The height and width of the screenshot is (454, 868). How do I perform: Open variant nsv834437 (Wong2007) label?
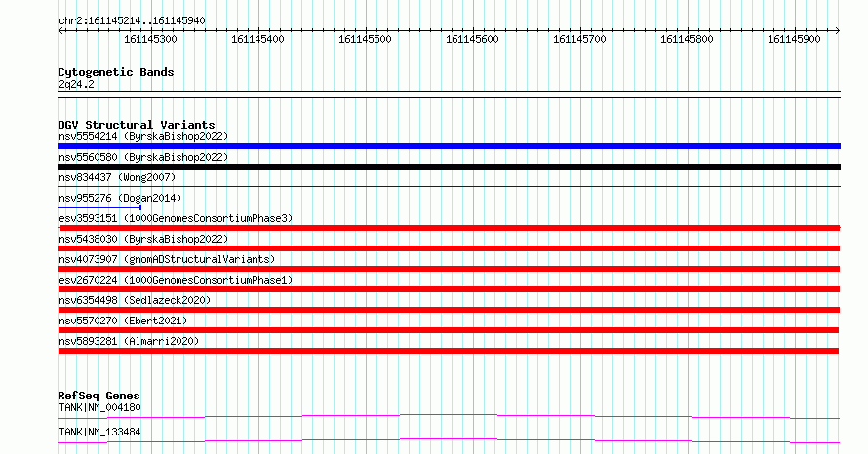pyautogui.click(x=117, y=177)
